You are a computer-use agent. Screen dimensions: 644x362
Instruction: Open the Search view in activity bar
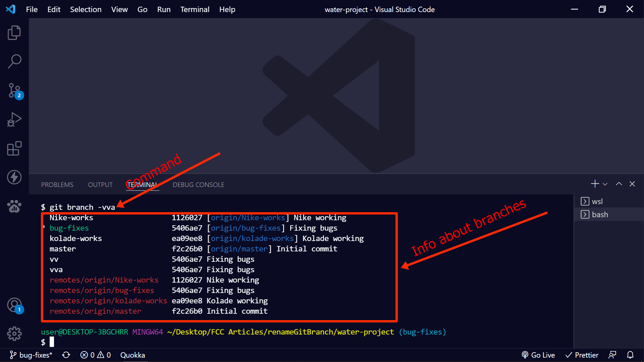14,62
